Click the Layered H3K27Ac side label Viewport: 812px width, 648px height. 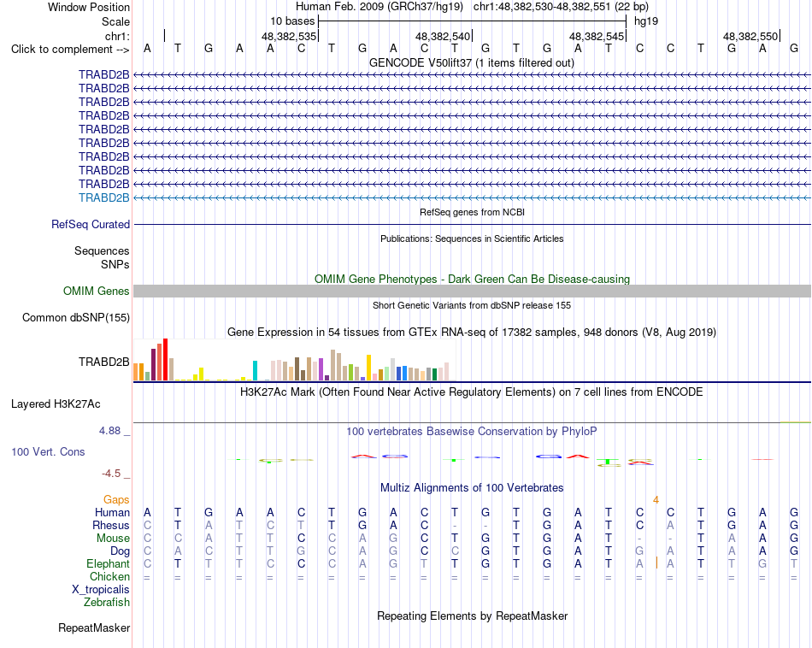[56, 404]
